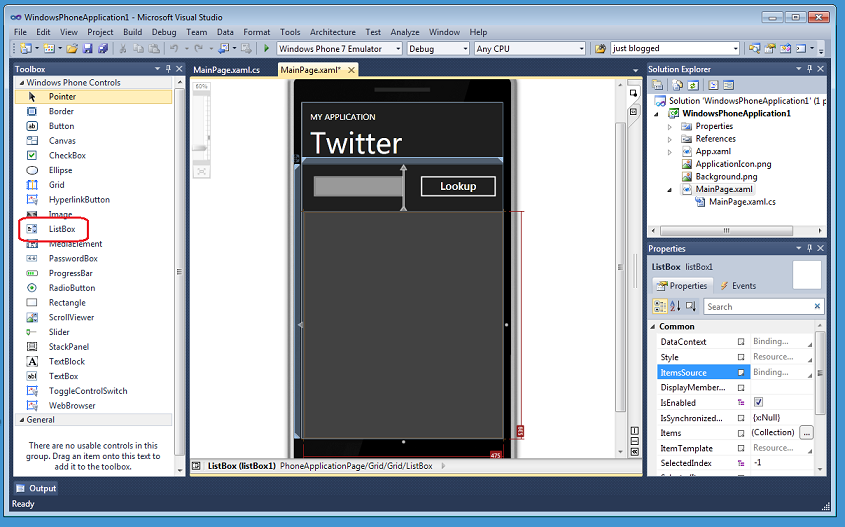Collapse the Windows Phone Controls group
This screenshot has width=845, height=527.
click(22, 82)
